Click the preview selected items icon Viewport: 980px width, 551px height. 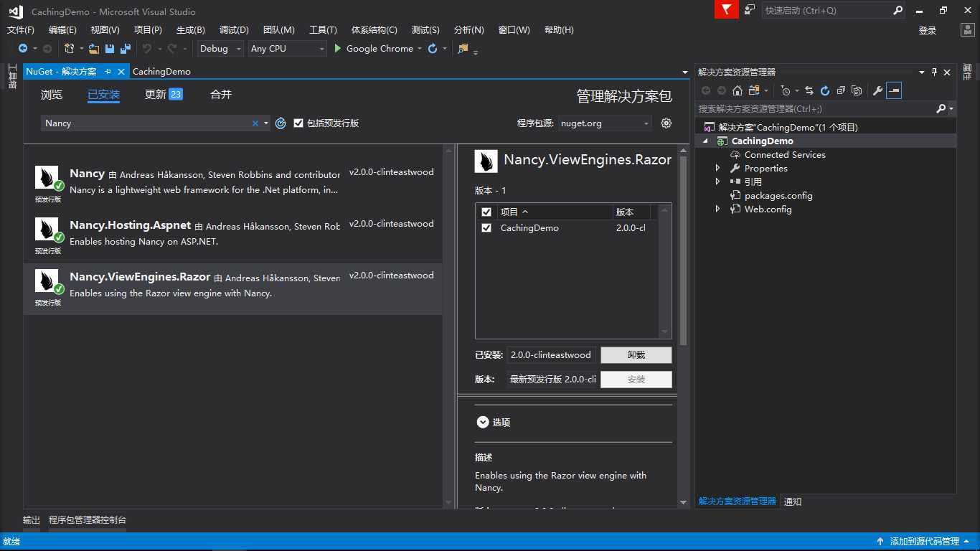point(894,90)
